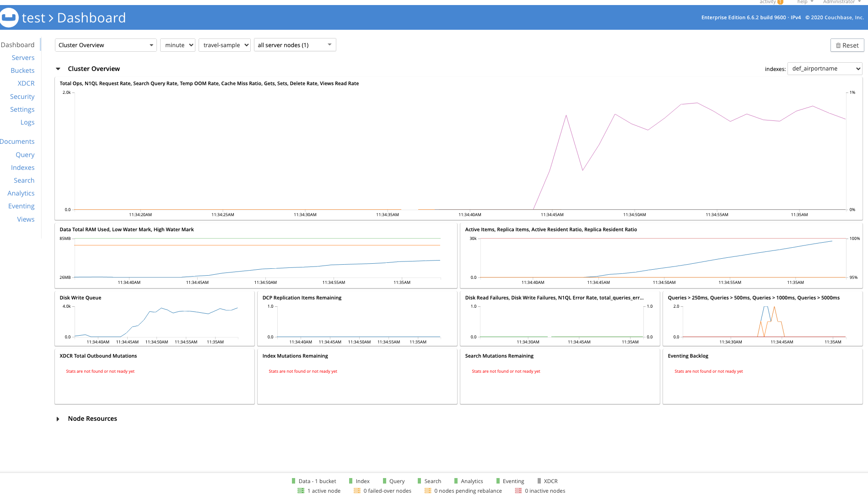Click the 'test > Dashboard' page title

tap(74, 18)
